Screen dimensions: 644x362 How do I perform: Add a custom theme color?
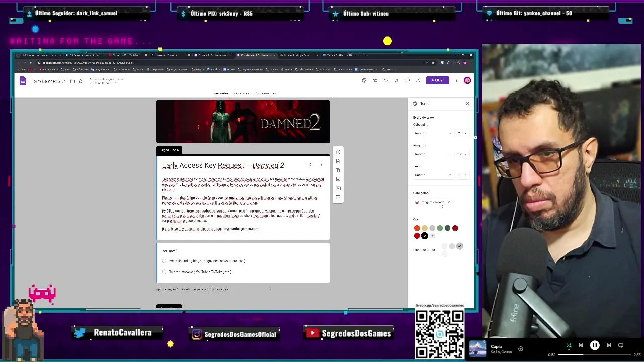432,236
